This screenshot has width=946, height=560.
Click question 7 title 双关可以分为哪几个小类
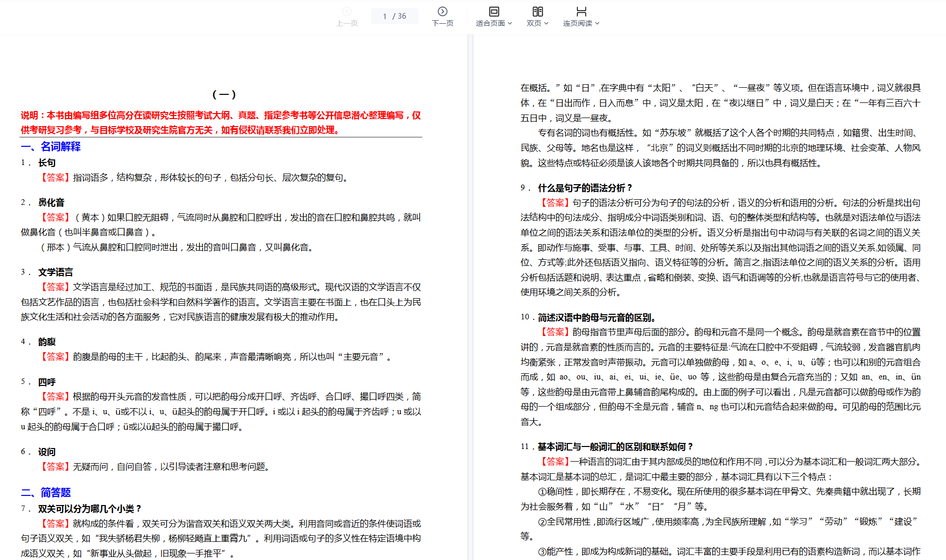(89, 509)
